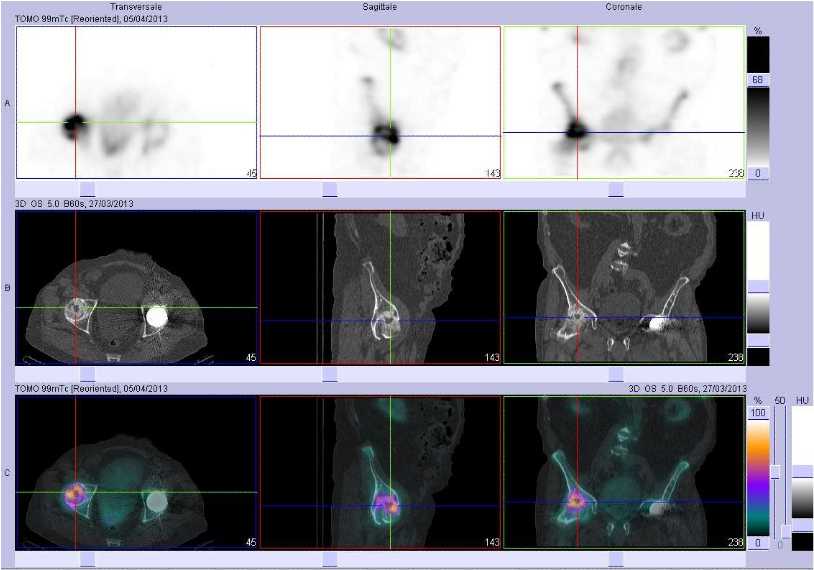Click slice scrollbar thumb under coronal SPECT view

click(616, 189)
